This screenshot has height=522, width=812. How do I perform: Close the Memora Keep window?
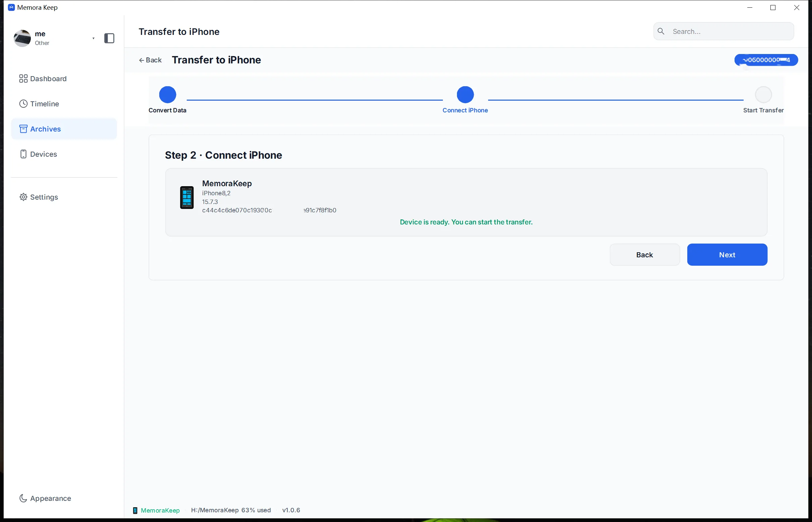[x=797, y=7]
